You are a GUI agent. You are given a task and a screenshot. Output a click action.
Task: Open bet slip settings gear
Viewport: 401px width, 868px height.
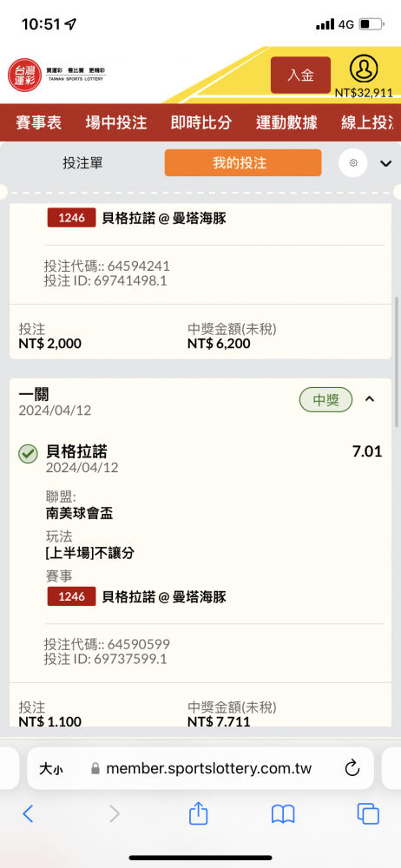coord(352,163)
